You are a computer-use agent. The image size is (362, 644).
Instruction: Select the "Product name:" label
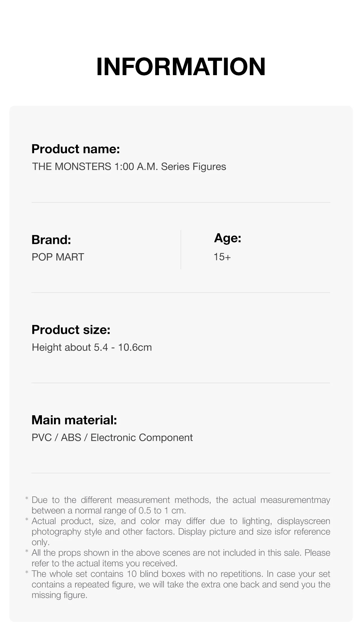76,149
